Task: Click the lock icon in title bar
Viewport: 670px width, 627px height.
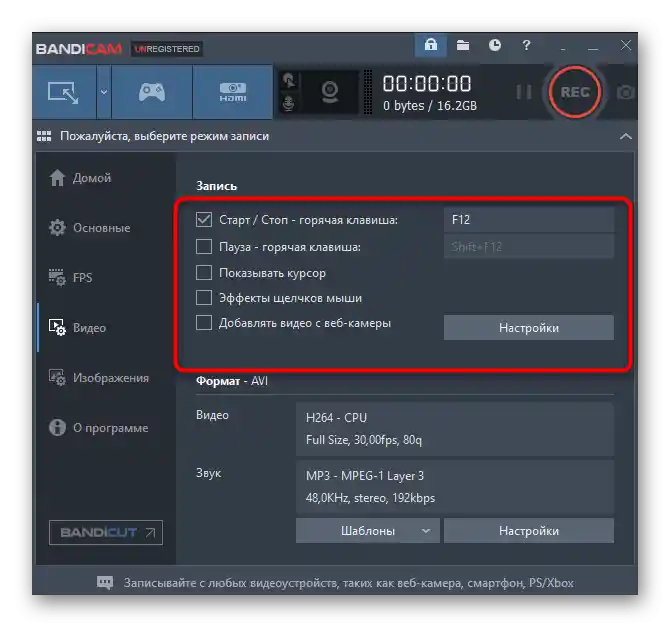Action: pyautogui.click(x=430, y=45)
